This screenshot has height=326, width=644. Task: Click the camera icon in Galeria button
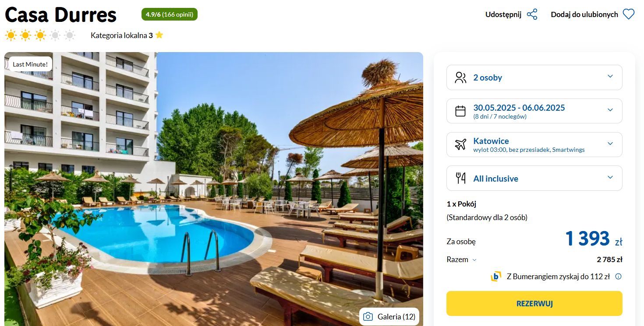[368, 317]
